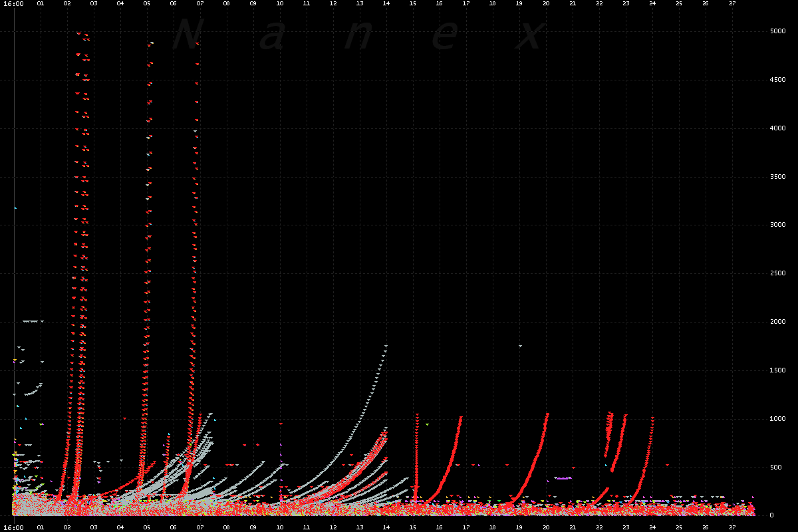The image size is (798, 532).
Task: Click minute 05 on the top time axis
Action: 147,3
